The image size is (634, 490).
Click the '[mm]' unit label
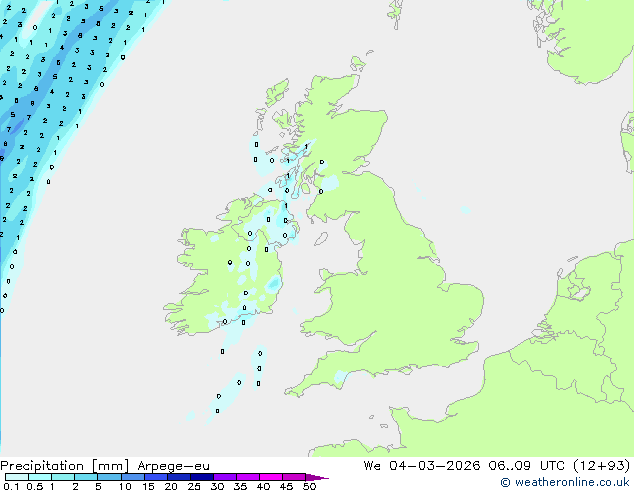pyautogui.click(x=110, y=466)
